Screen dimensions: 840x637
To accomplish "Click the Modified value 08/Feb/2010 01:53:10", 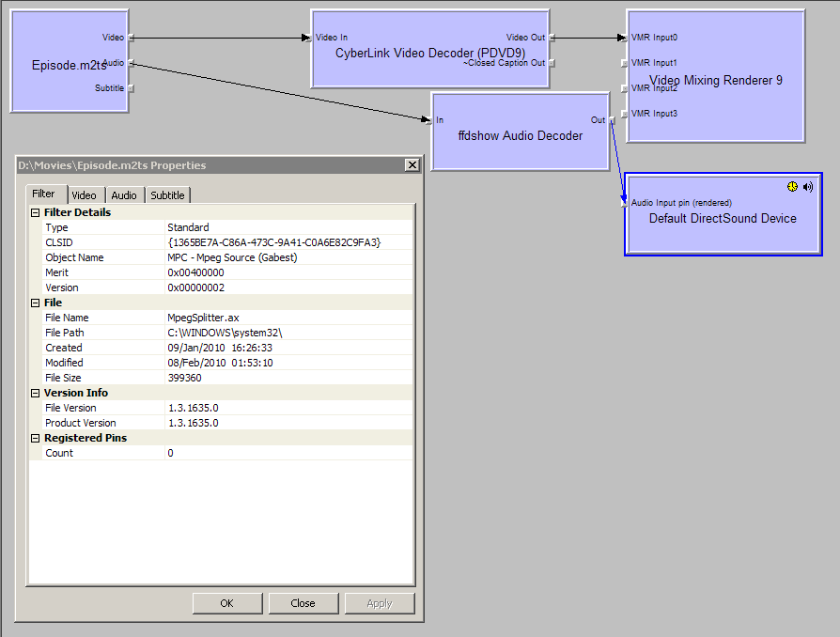I will (220, 363).
